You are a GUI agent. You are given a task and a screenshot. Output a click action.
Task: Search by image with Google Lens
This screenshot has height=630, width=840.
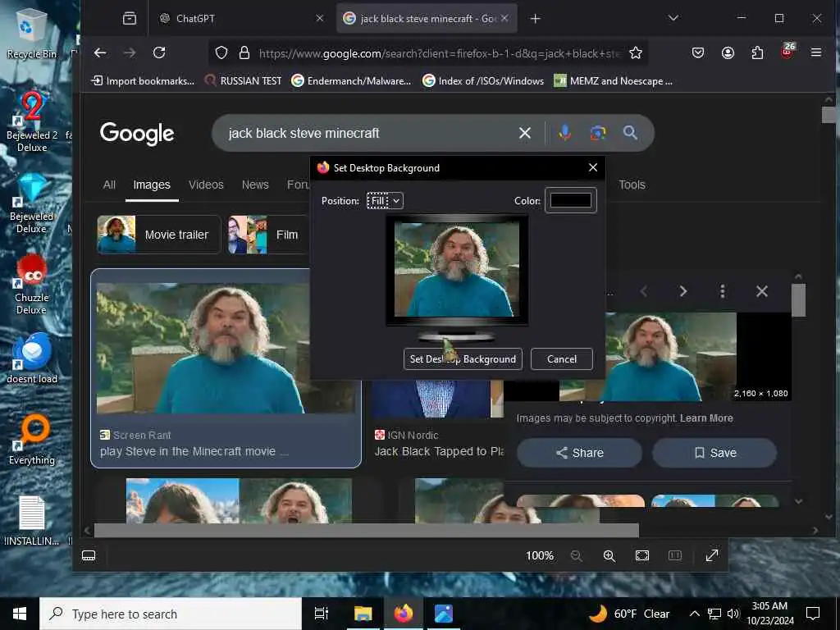click(598, 133)
